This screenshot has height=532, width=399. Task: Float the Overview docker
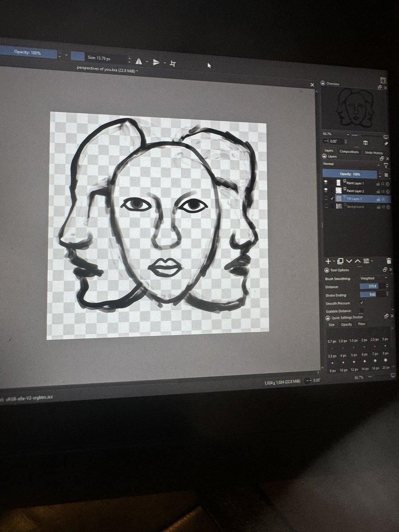[380, 87]
